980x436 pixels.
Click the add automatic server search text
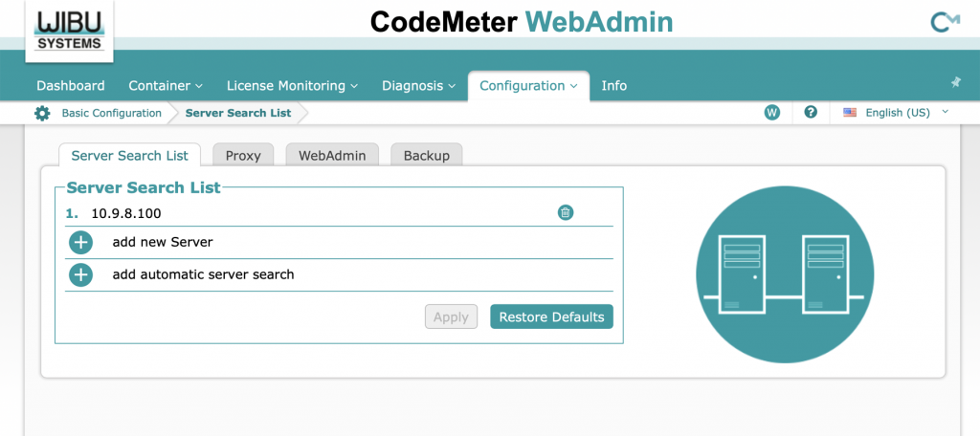(x=203, y=274)
